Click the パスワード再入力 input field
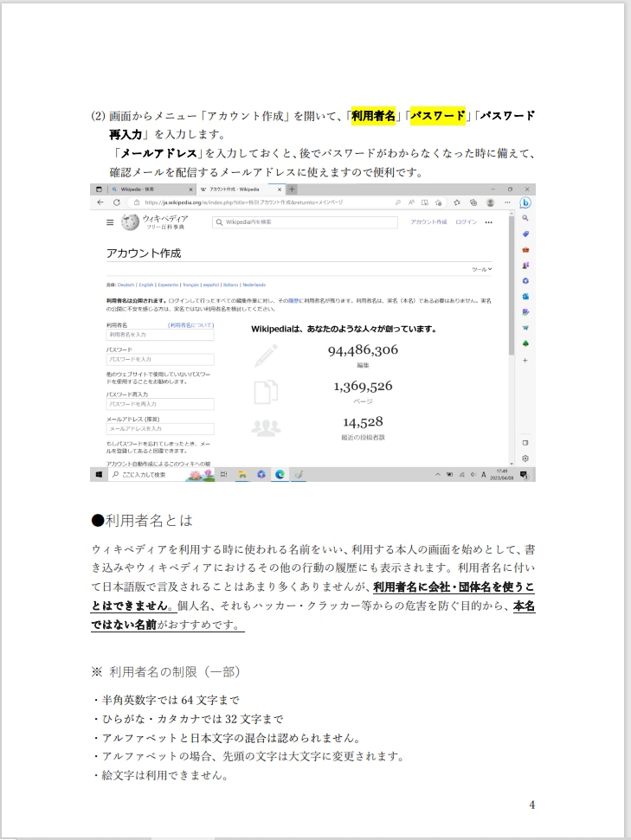The width and height of the screenshot is (631, 840). [160, 404]
